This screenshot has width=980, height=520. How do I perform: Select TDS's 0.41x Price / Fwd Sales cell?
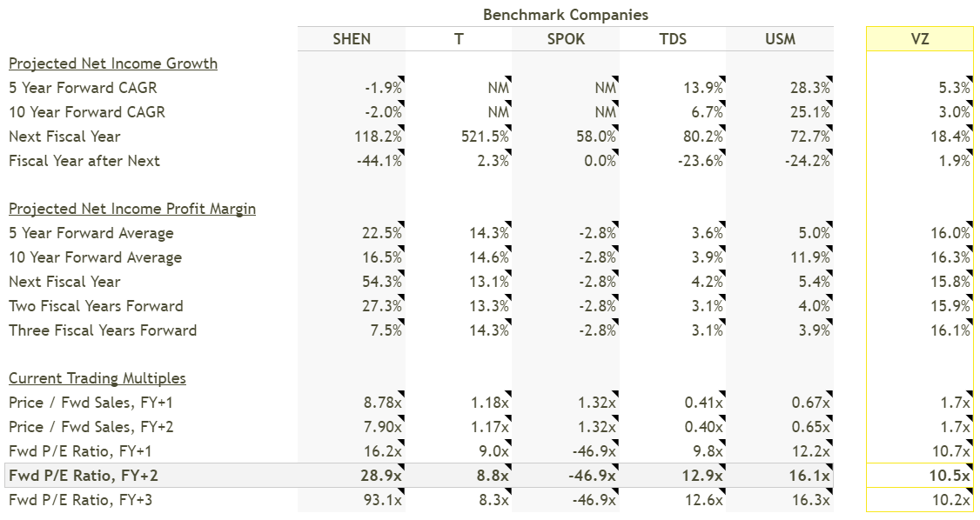point(702,403)
